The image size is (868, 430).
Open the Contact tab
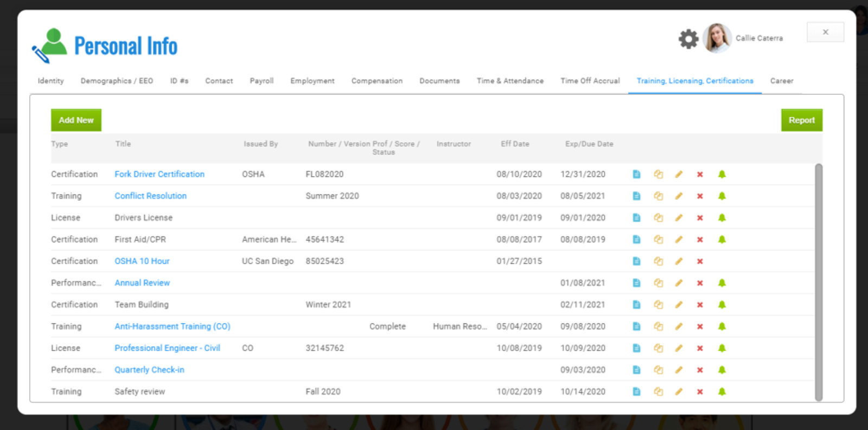point(219,81)
